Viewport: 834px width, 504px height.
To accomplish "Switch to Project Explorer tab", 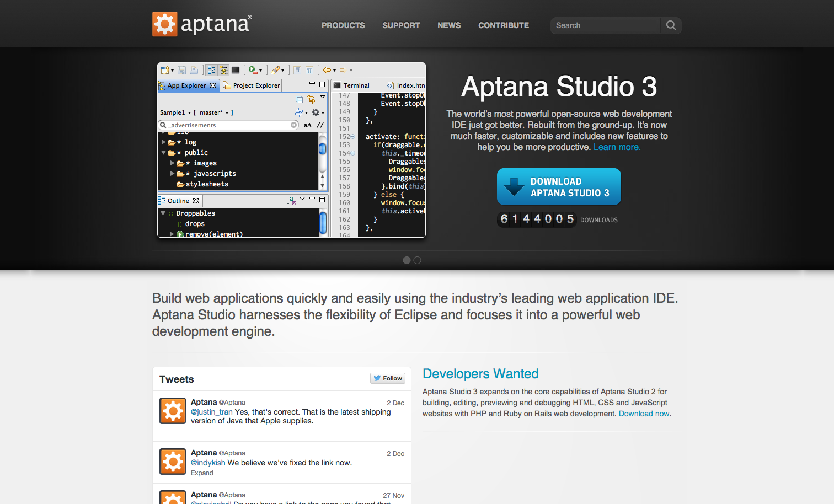I will (x=252, y=85).
